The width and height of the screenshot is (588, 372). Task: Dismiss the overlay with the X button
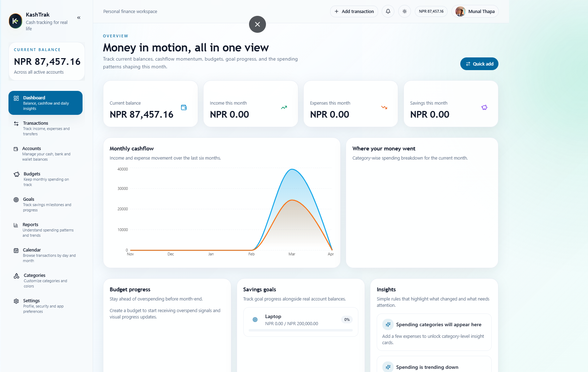257,24
